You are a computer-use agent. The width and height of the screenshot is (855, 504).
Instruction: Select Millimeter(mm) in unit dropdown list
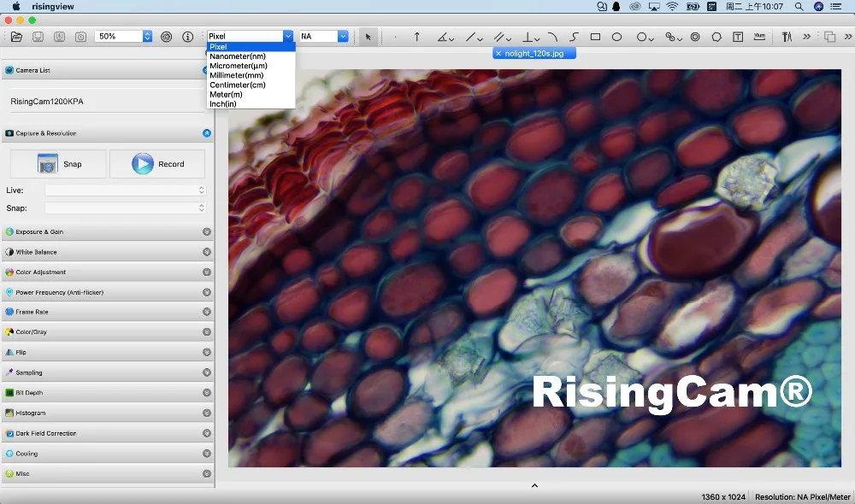[x=238, y=75]
